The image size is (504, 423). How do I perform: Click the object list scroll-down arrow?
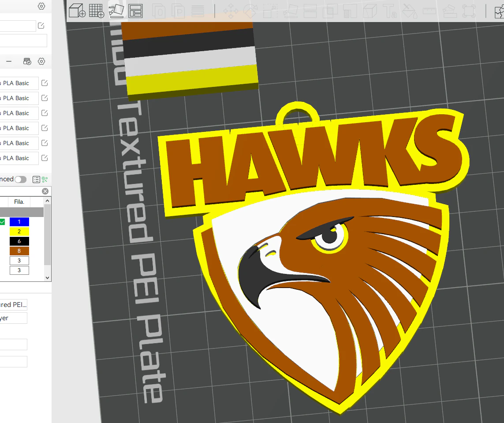tap(48, 278)
